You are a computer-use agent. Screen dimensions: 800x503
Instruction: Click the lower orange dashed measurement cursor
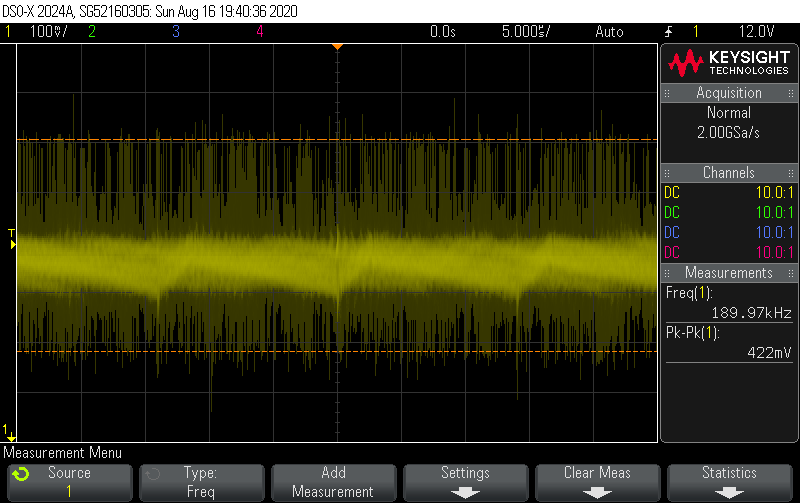click(x=337, y=351)
